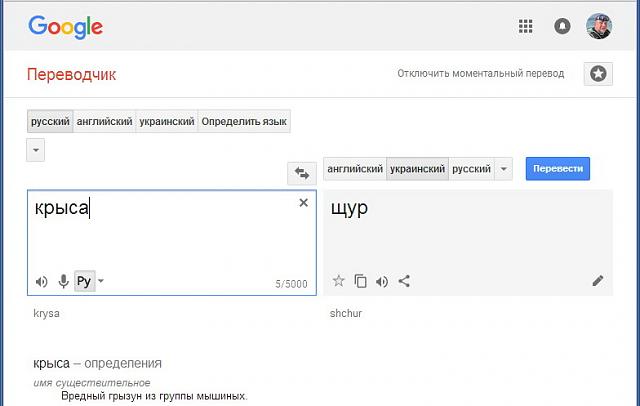
Task: Choose Определить язык option
Action: click(244, 122)
